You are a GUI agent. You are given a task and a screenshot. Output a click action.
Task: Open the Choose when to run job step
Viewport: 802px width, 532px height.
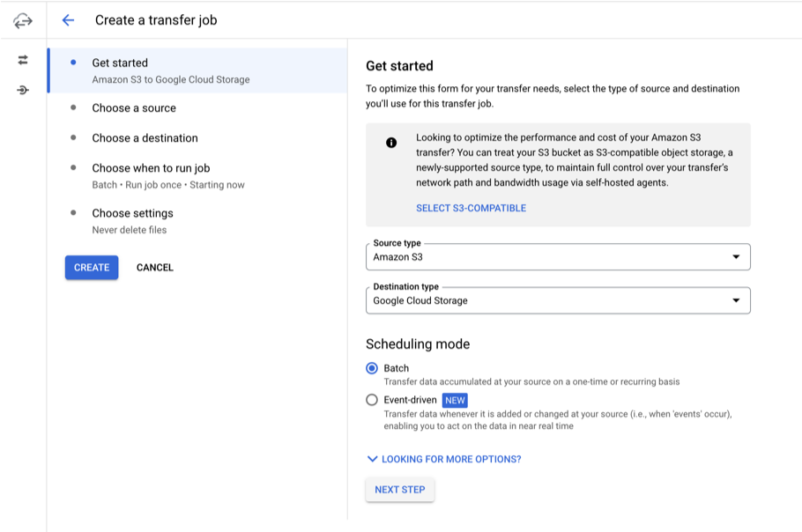click(151, 168)
